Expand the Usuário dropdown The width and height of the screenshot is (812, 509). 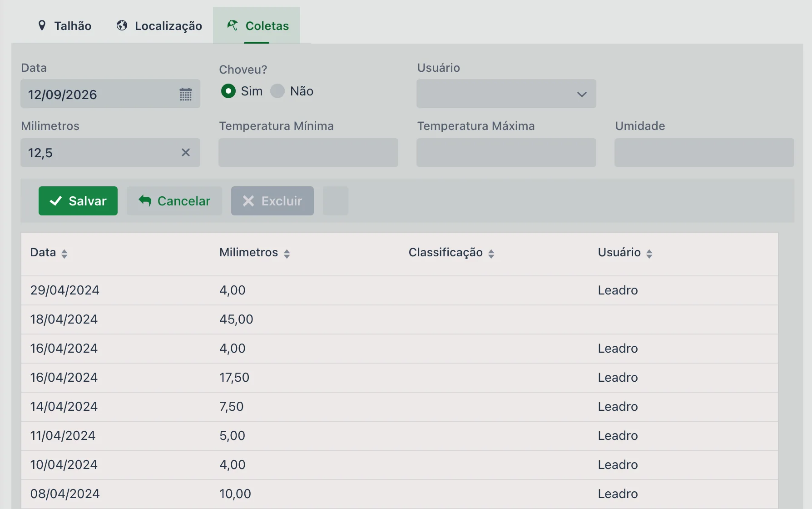click(506, 94)
